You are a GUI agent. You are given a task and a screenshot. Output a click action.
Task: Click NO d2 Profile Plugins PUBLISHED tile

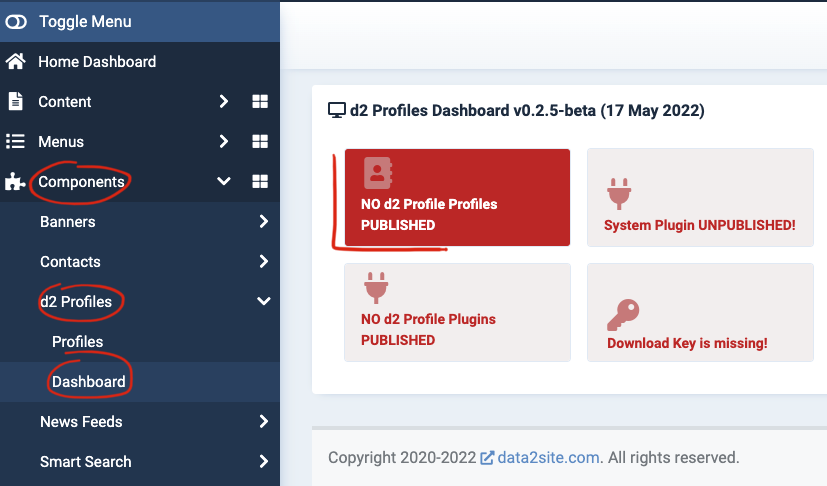(x=457, y=312)
